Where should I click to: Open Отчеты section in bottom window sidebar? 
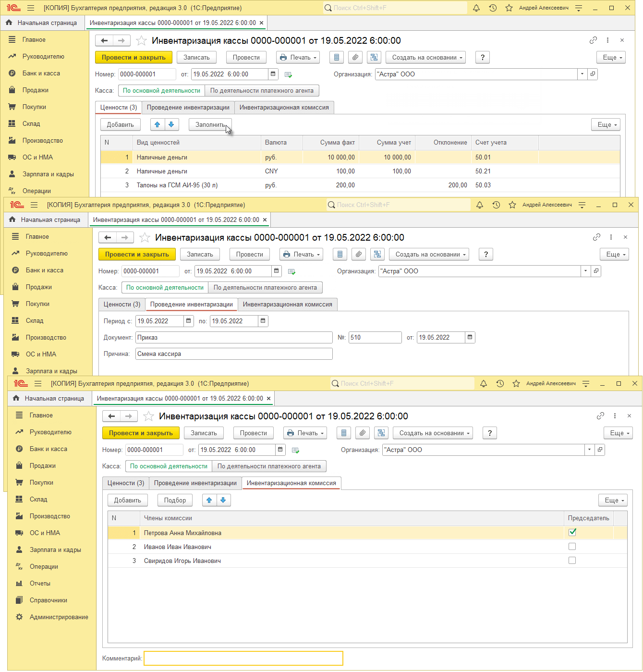pos(40,583)
